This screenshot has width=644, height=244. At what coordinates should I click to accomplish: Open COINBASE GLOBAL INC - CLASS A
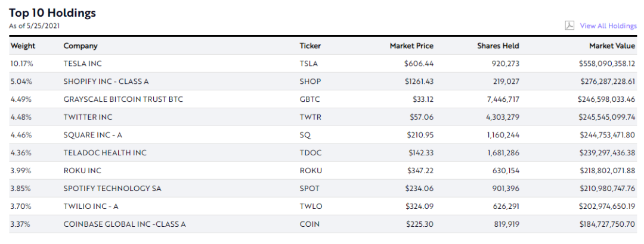tap(125, 224)
